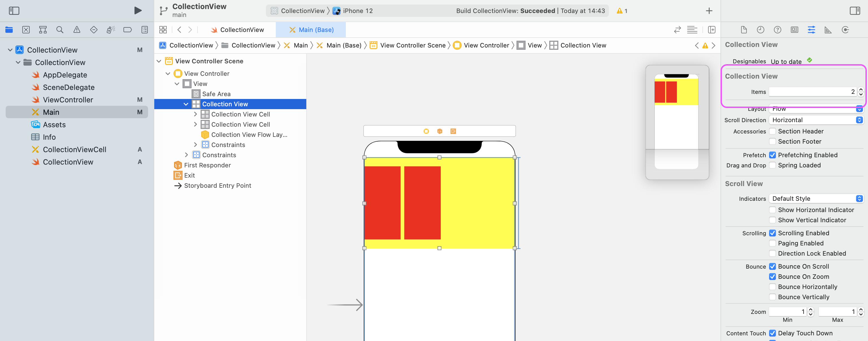Open Quick Help inspector question icon
This screenshot has width=868, height=341.
pos(777,30)
